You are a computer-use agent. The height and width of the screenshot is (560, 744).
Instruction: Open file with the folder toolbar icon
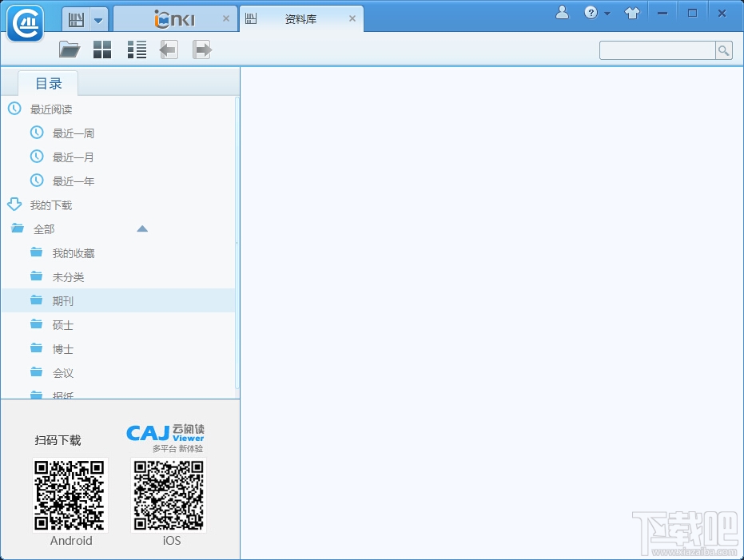[x=70, y=50]
